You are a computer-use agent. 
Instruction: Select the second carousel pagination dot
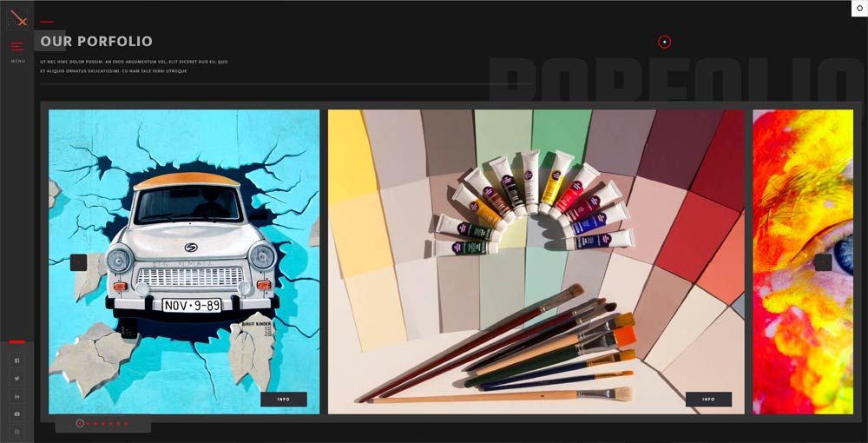click(x=88, y=423)
